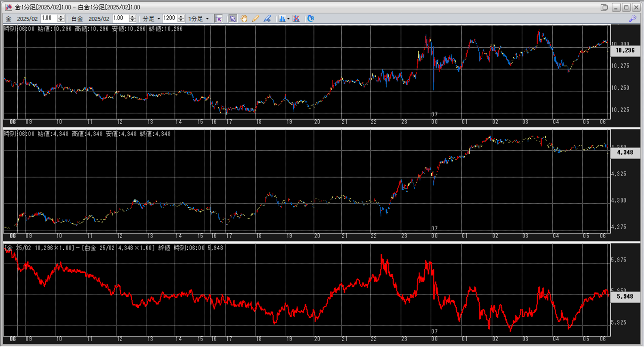Open settings with the wrench icon

(x=633, y=19)
